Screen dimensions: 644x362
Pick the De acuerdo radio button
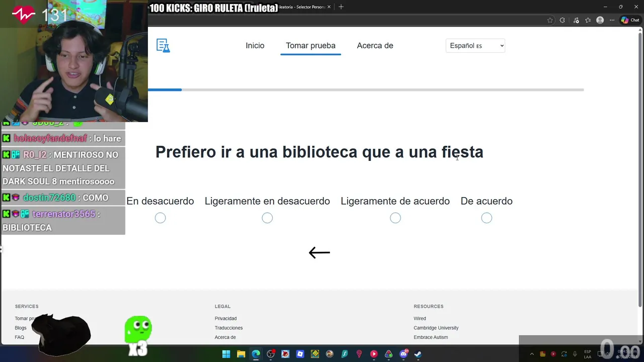[487, 218]
